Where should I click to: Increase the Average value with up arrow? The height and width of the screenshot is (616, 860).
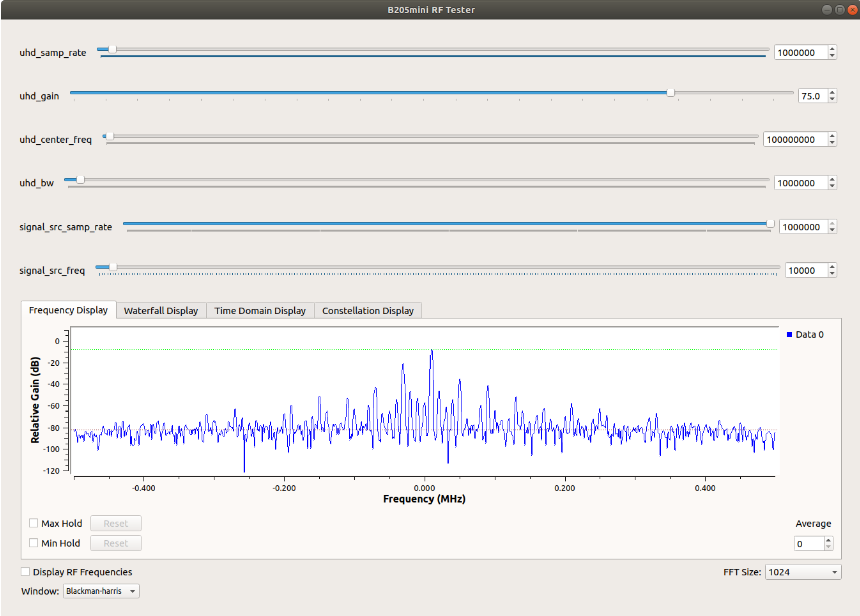[828, 540]
